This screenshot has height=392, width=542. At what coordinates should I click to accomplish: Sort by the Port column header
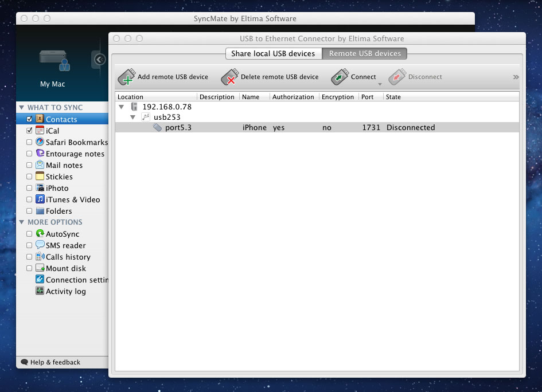click(371, 97)
